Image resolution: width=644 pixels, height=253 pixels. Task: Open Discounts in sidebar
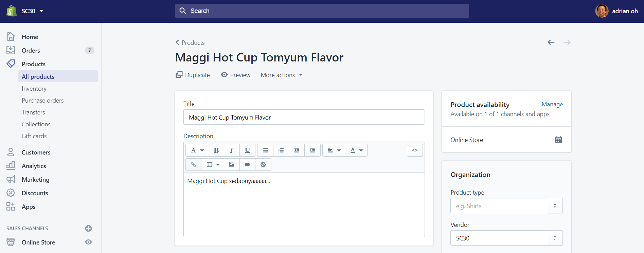pos(35,193)
